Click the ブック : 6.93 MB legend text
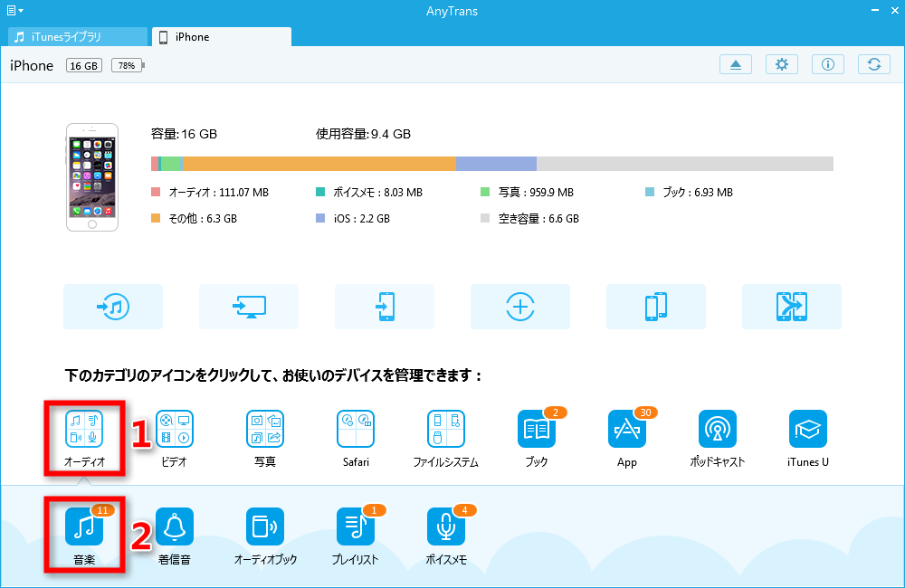The width and height of the screenshot is (905, 588). click(698, 192)
